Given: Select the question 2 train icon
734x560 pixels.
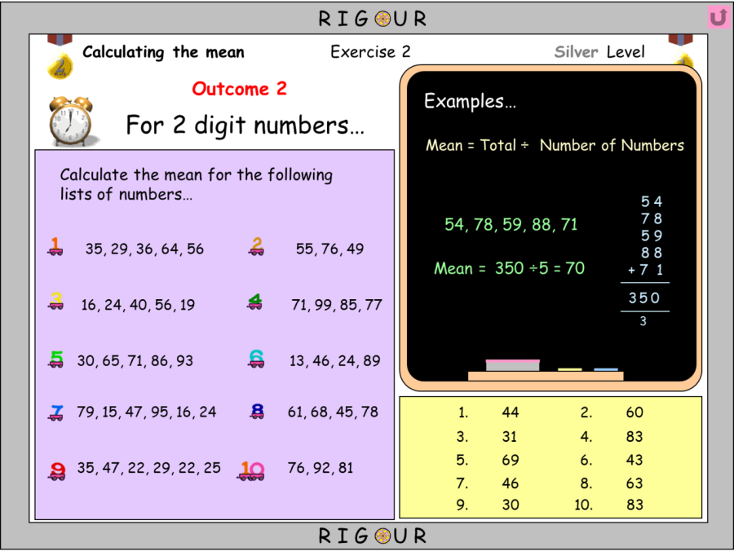Looking at the screenshot, I should point(256,246).
